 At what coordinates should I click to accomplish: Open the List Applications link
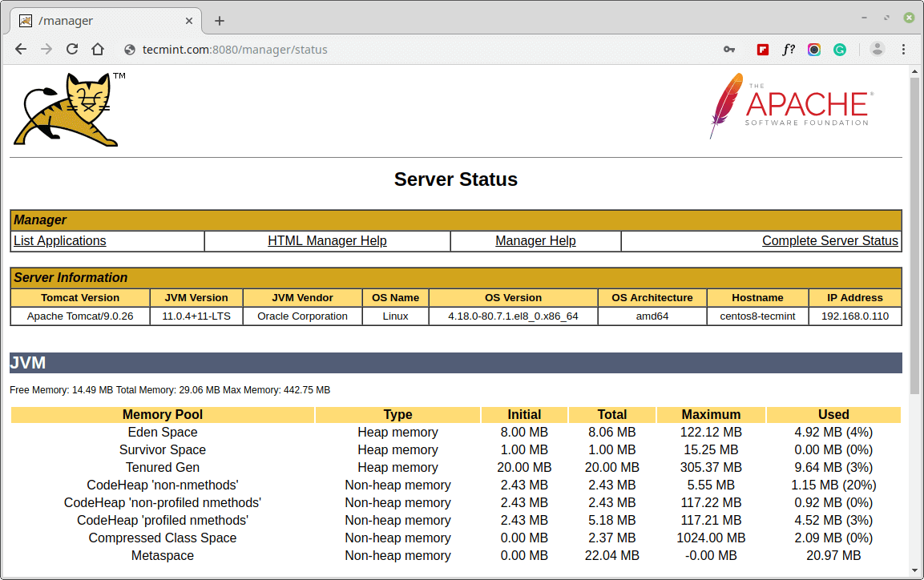tap(60, 241)
